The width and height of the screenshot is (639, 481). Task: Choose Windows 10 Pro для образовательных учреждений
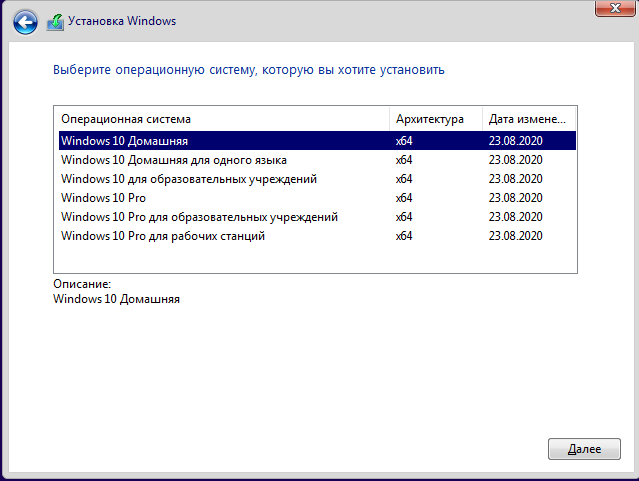tap(317, 217)
